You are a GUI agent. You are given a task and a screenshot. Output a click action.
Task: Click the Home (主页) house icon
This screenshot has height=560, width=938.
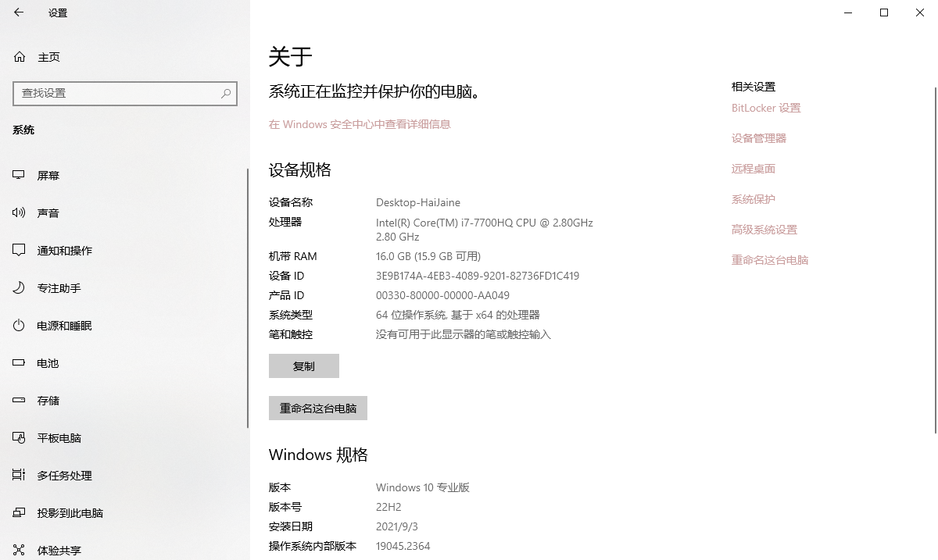[x=20, y=57]
